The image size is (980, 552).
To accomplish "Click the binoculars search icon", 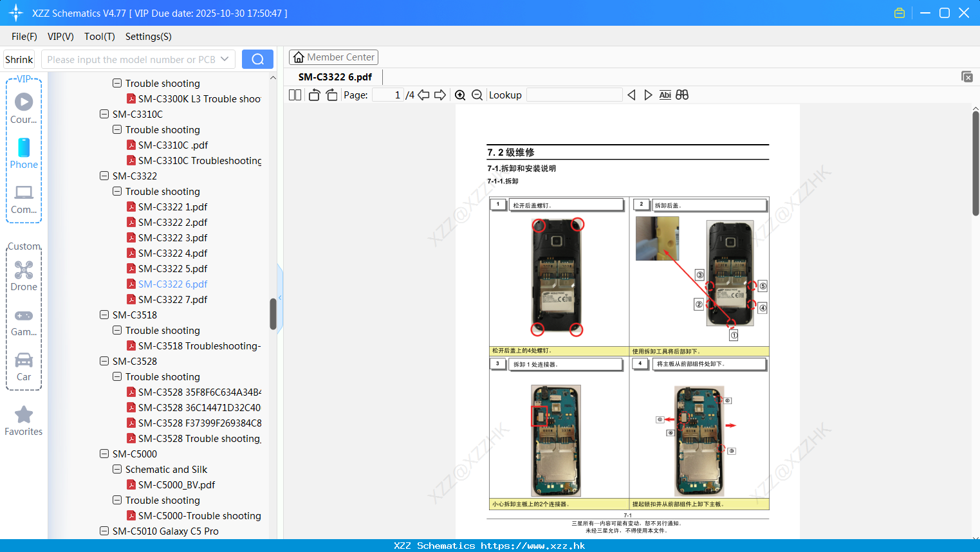I will pos(682,95).
